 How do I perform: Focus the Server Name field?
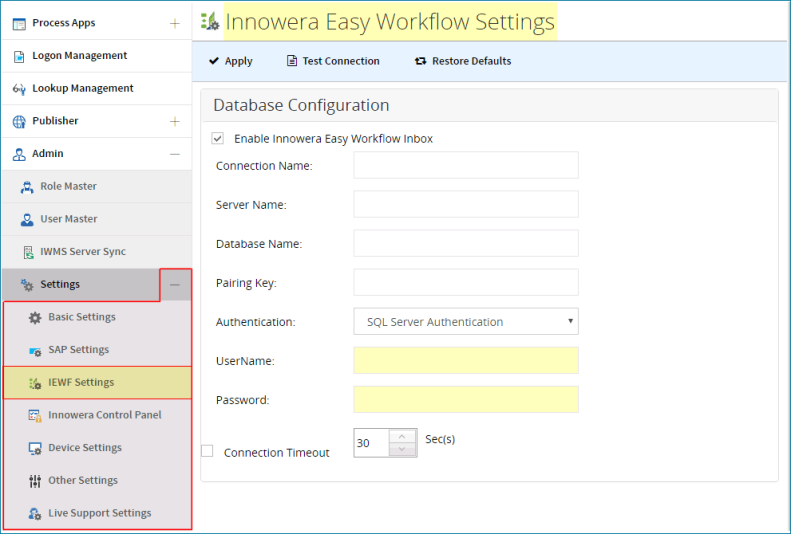point(466,204)
